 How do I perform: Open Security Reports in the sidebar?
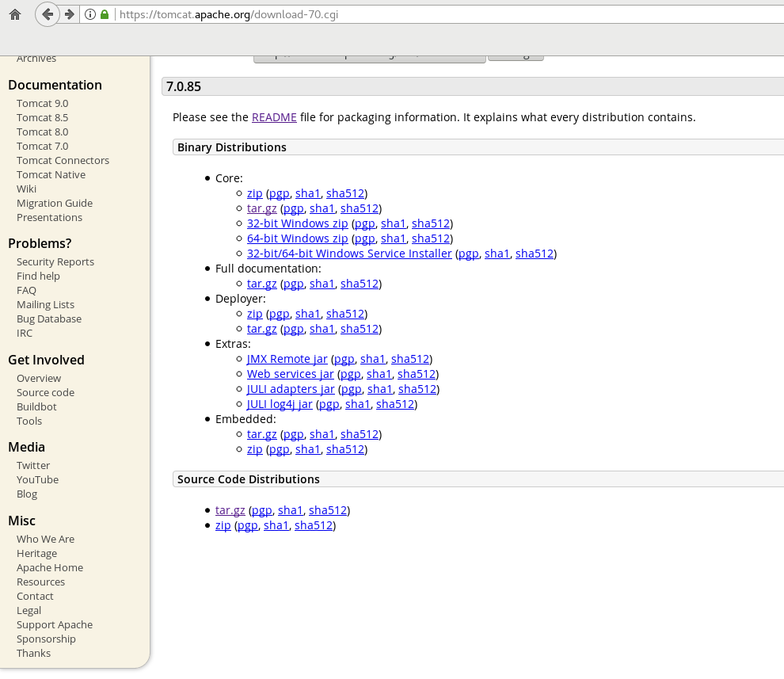pos(55,262)
